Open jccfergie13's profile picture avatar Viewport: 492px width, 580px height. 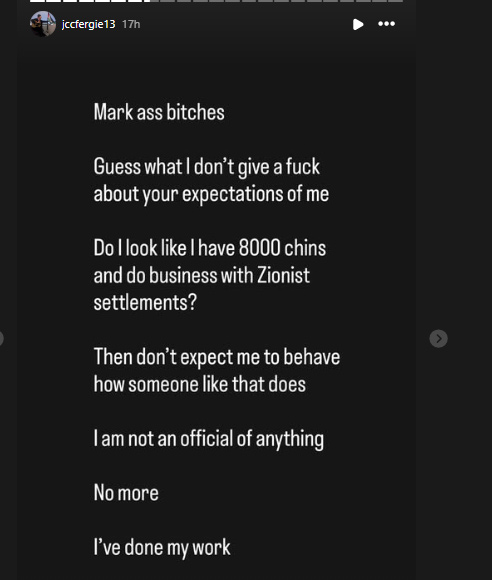pos(43,24)
